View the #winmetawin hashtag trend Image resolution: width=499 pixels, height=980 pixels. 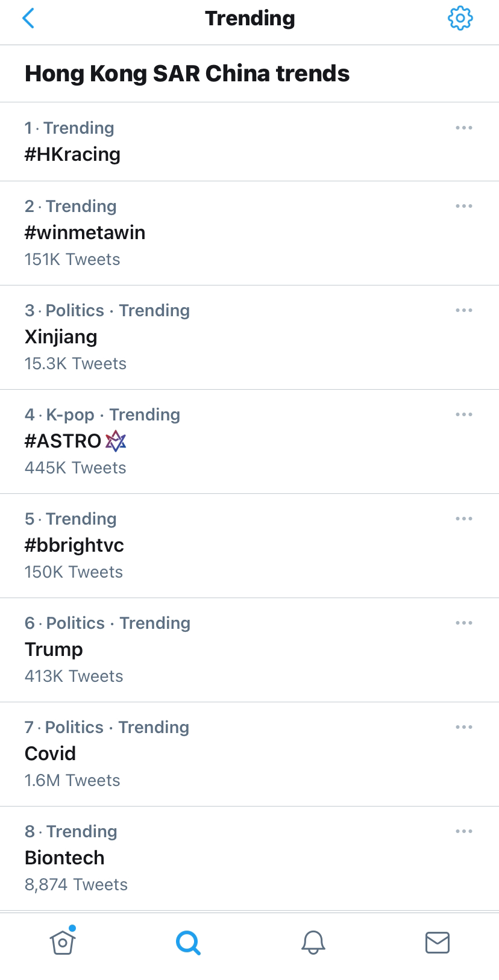pyautogui.click(x=85, y=233)
